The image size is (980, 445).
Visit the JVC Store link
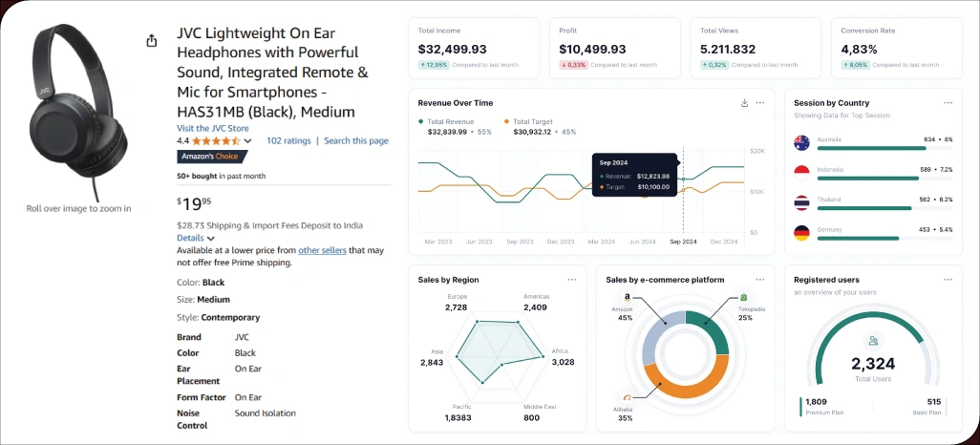212,128
